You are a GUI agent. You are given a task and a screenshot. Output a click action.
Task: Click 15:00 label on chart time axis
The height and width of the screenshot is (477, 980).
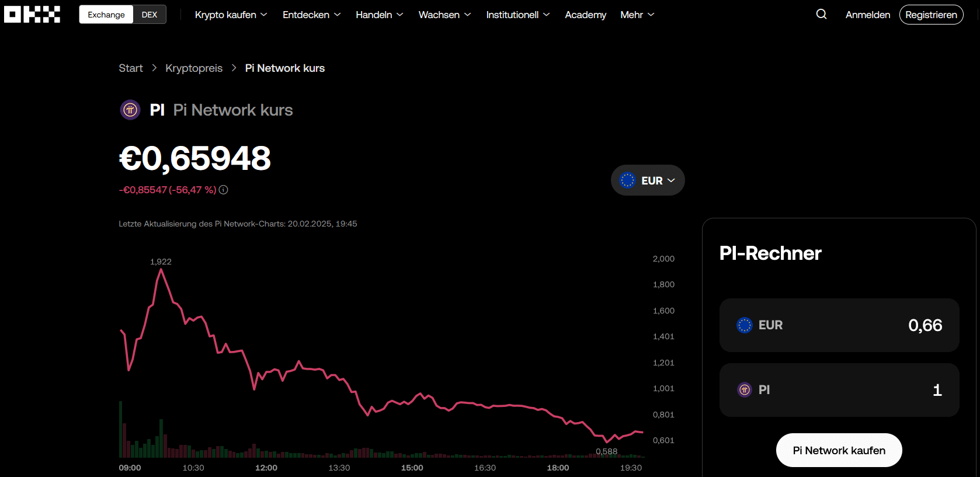412,468
